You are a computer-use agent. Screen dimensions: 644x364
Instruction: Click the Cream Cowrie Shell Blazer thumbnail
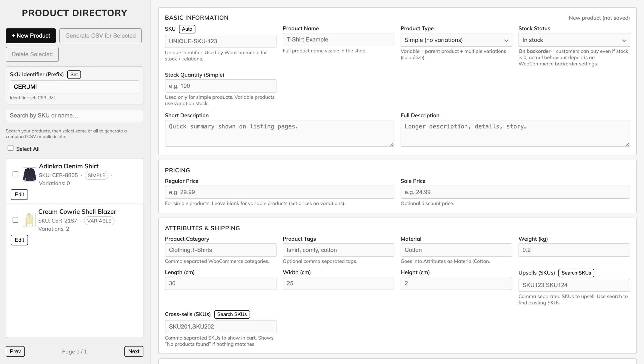[x=29, y=220]
